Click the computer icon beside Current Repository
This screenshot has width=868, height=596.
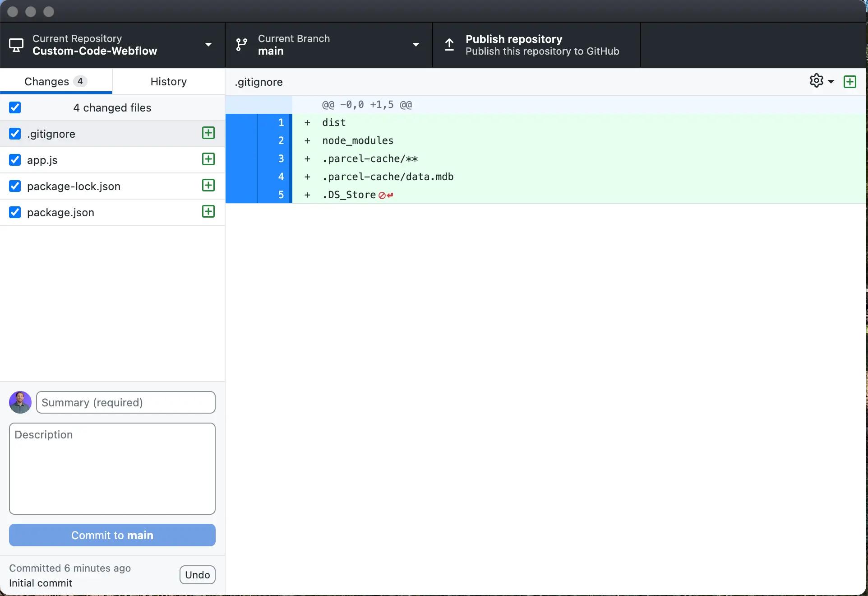coord(17,45)
